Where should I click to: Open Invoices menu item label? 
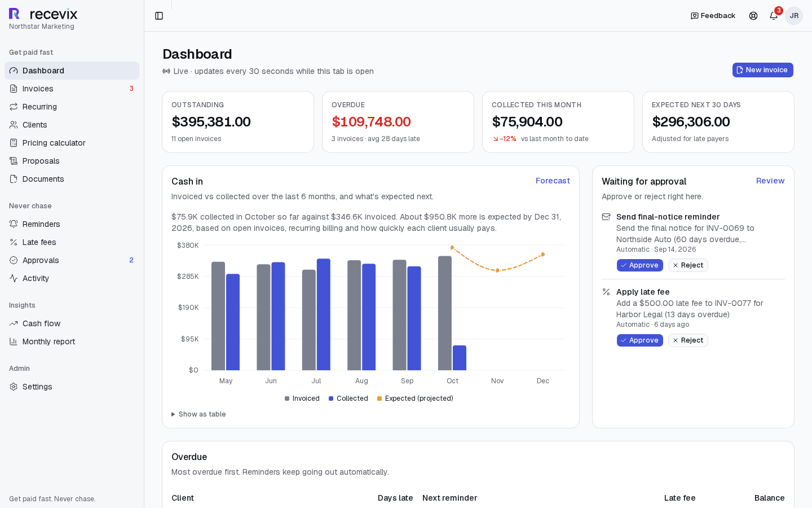[x=38, y=89]
